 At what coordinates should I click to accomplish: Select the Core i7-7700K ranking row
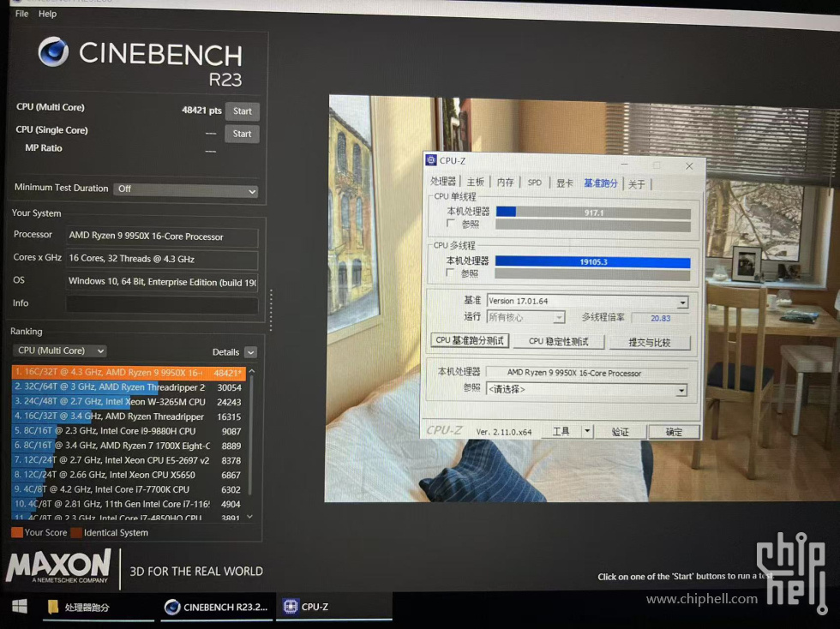pos(129,489)
